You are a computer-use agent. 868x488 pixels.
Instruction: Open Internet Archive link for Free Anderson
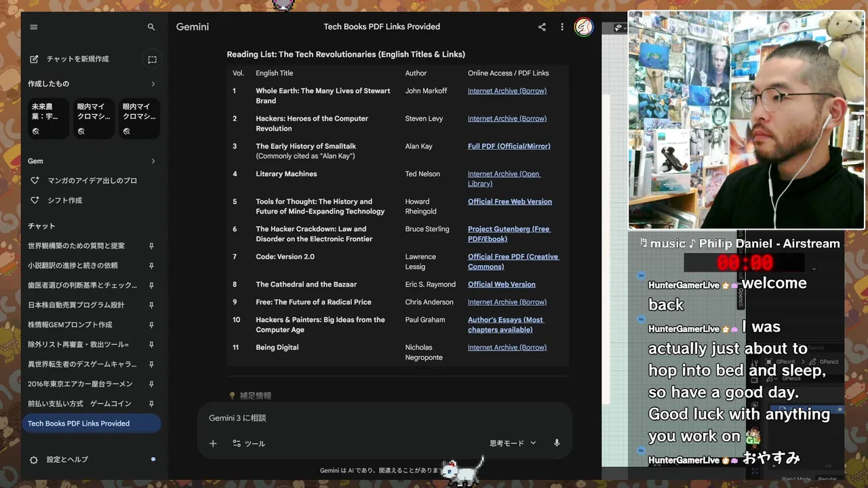(x=507, y=302)
